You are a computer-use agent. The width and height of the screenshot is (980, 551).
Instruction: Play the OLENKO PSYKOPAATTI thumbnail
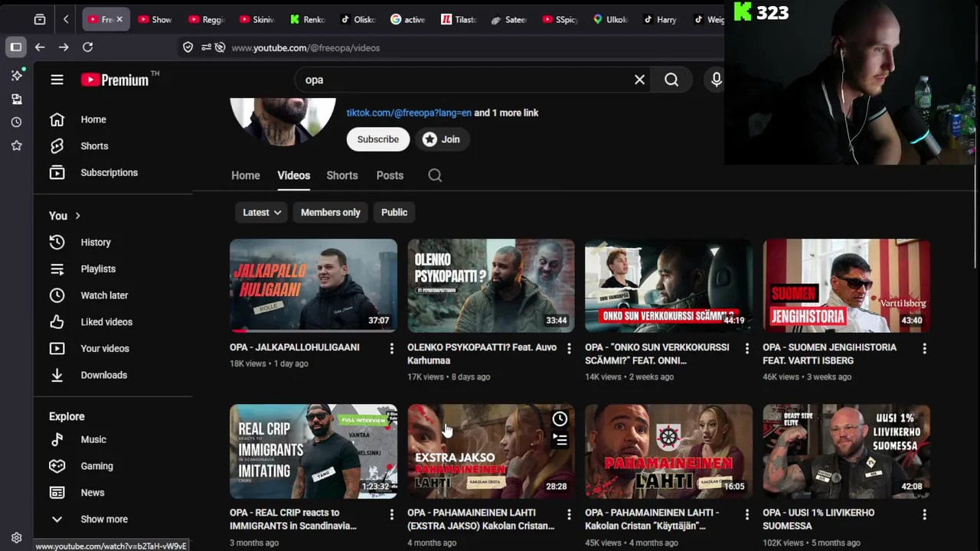tap(491, 285)
